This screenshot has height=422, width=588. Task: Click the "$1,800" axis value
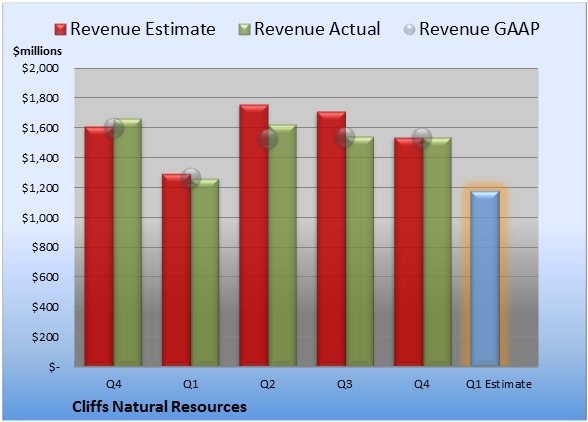(x=40, y=98)
